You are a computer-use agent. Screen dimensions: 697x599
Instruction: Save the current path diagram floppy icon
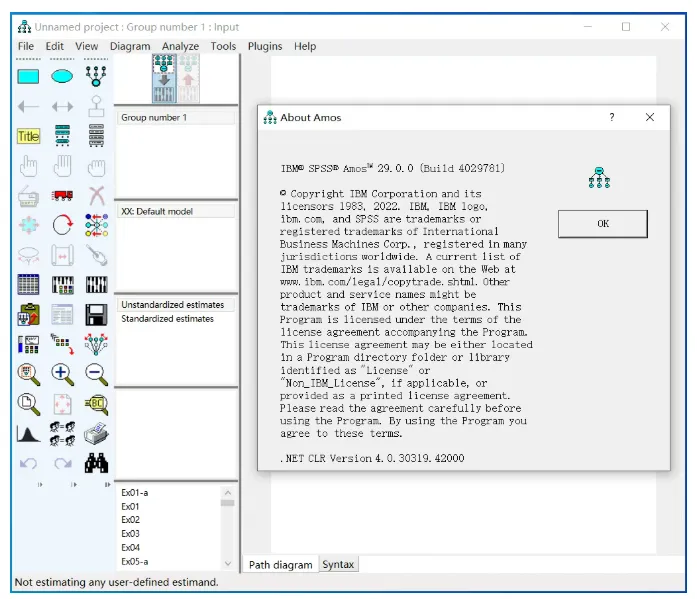96,315
